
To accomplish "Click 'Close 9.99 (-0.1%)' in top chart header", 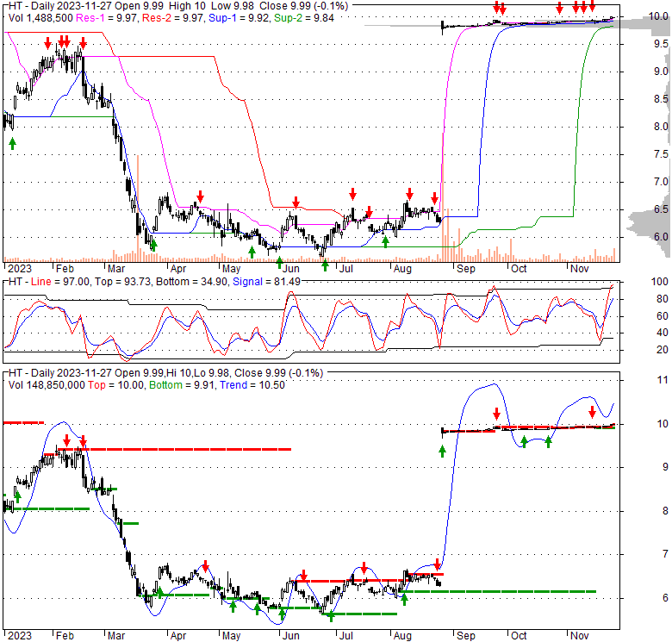I will (304, 6).
